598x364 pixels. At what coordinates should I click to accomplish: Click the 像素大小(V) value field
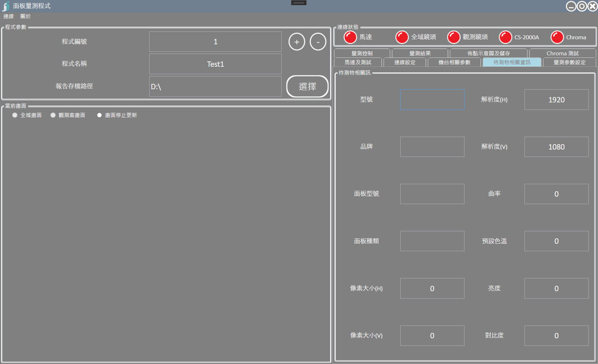[x=432, y=335]
